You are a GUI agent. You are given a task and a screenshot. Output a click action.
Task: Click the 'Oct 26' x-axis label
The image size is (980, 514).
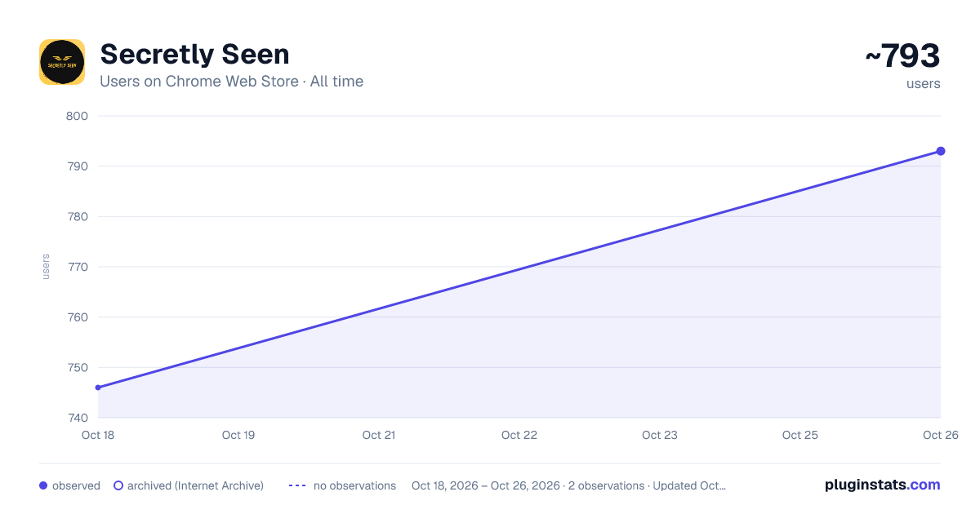pyautogui.click(x=940, y=435)
